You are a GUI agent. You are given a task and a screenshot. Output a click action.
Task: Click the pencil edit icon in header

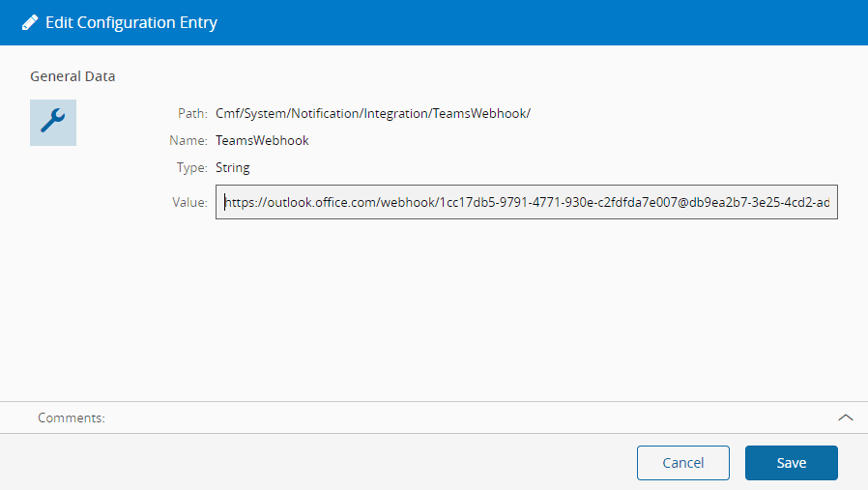(30, 22)
